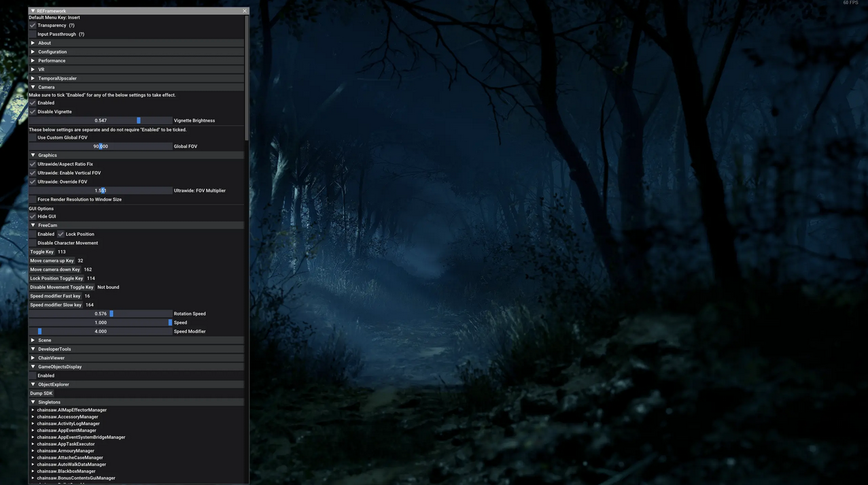This screenshot has height=485, width=868.
Task: Enable Use Custom Global FOV
Action: (x=33, y=137)
